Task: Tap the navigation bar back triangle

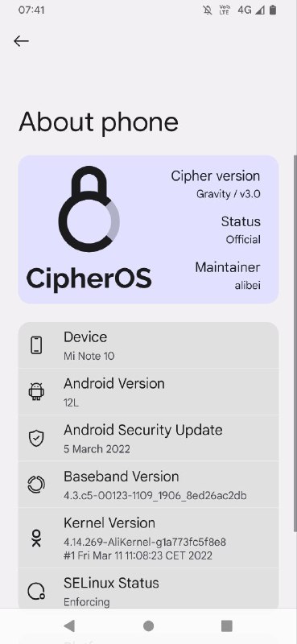Action: coord(69,626)
